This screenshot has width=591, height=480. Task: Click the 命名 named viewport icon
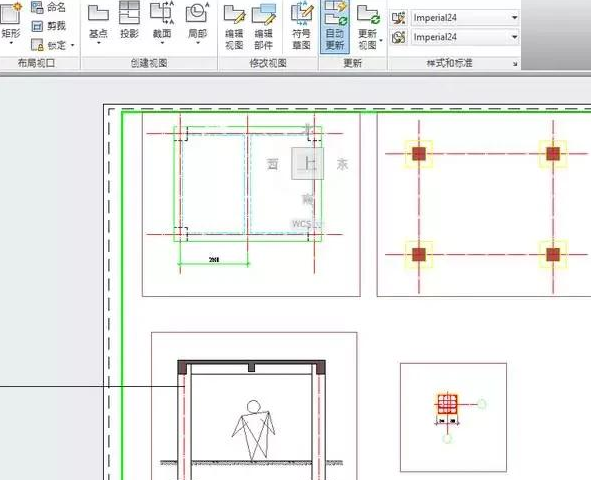coord(37,7)
